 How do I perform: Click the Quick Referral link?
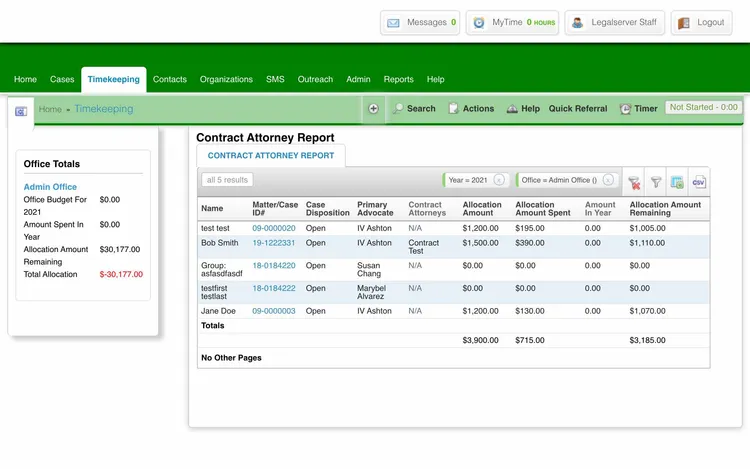coord(578,108)
